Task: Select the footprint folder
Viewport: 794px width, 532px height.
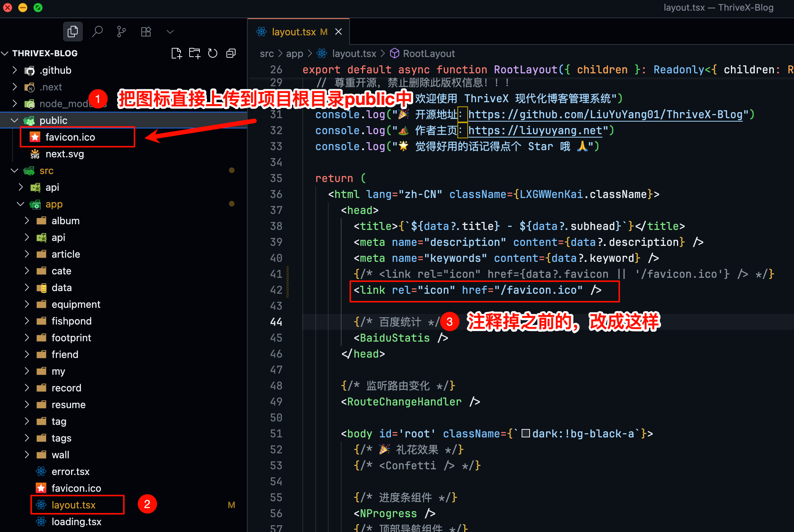Action: pos(71,337)
